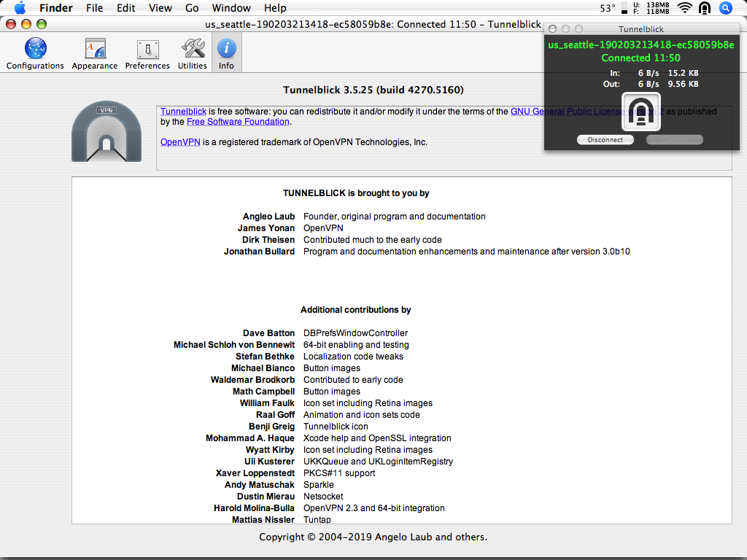Click the name Andy Matuschak
The height and width of the screenshot is (560, 747).
pyautogui.click(x=260, y=485)
